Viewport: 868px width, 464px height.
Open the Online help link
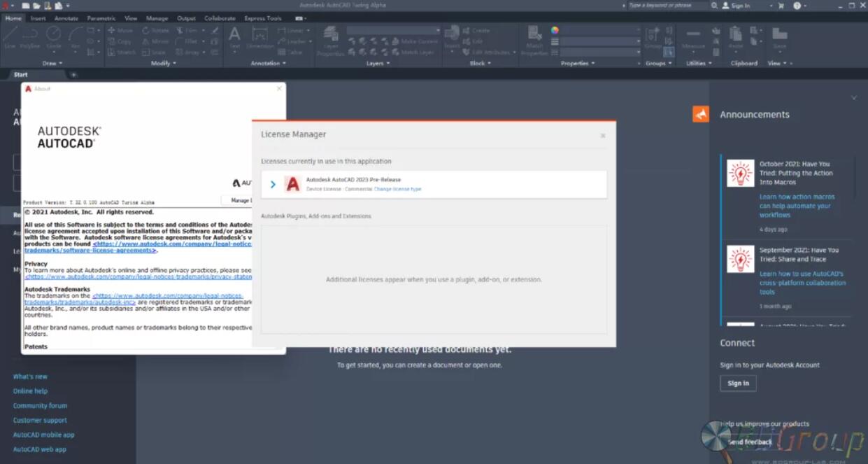(x=30, y=391)
